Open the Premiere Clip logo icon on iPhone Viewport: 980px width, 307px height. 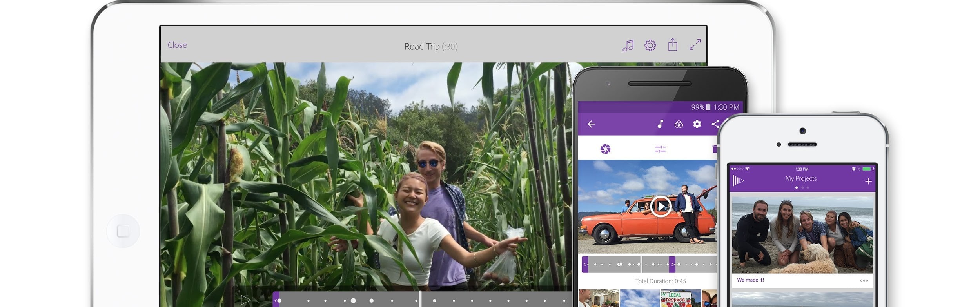(x=738, y=181)
